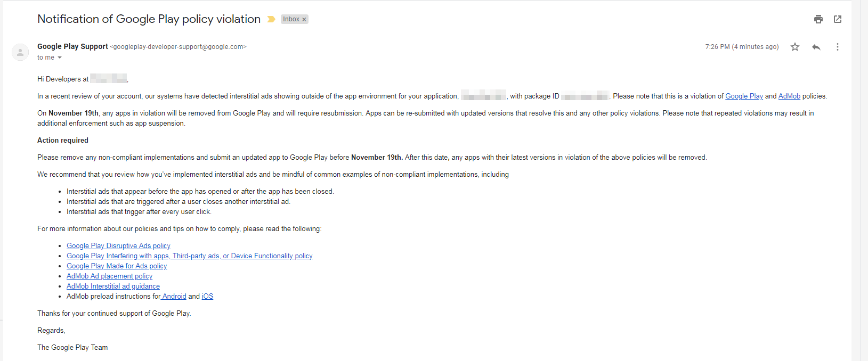868x361 pixels.
Task: Open AdMob Interstitial ad guidance link
Action: pyautogui.click(x=113, y=286)
